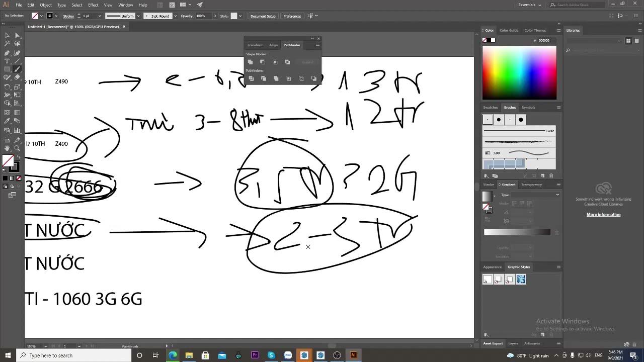Select the Line Segment tool
This screenshot has height=362, width=644.
(x=17, y=61)
